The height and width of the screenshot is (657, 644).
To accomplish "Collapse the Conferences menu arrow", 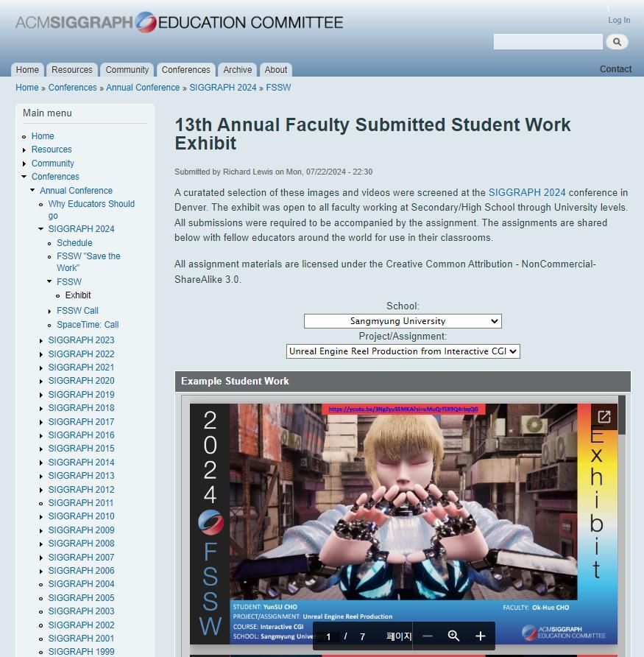I will [24, 177].
